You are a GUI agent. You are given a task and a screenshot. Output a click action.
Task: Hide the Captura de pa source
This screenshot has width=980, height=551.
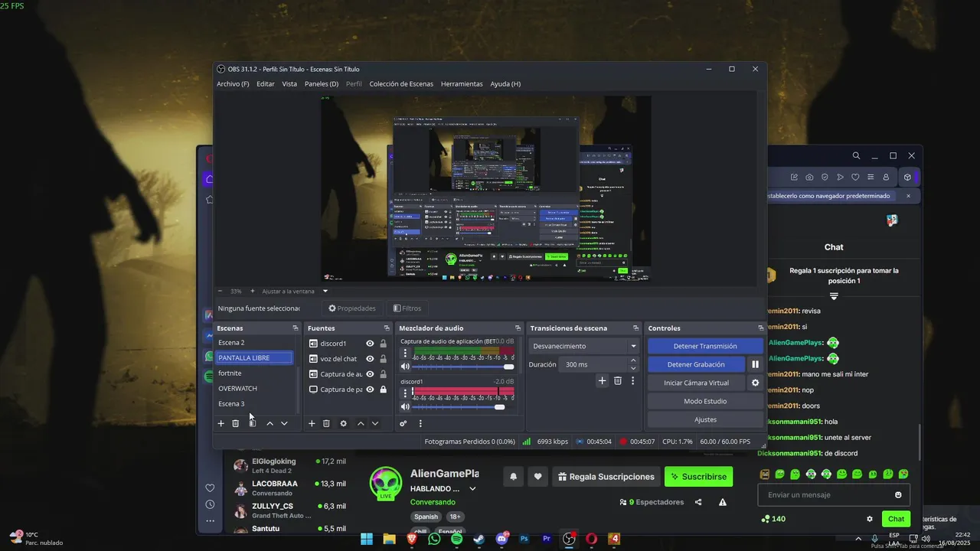click(370, 390)
